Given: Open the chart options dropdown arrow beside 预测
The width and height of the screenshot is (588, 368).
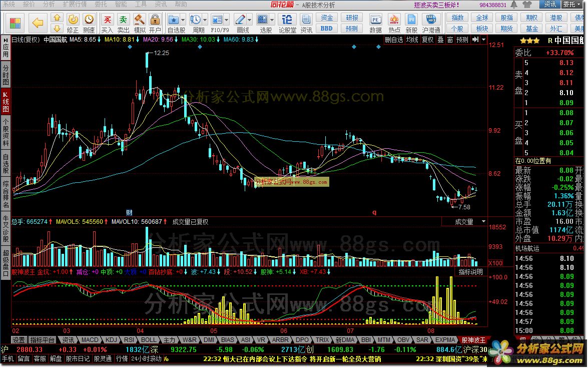Looking at the screenshot, I should 483,40.
